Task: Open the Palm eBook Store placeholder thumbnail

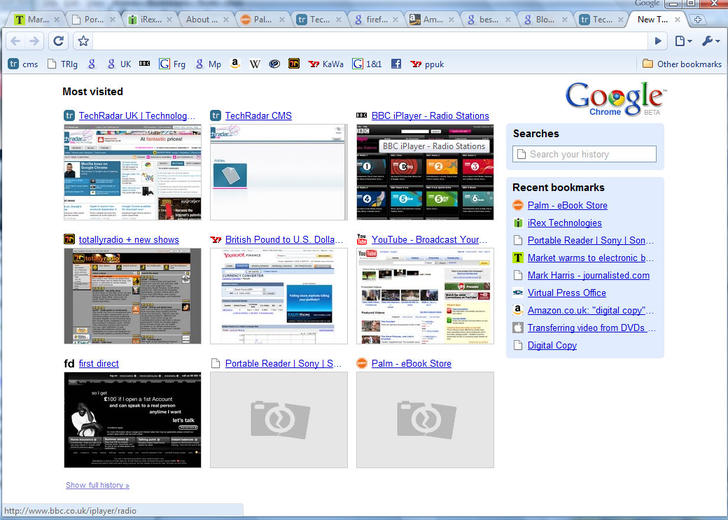Action: click(x=425, y=420)
